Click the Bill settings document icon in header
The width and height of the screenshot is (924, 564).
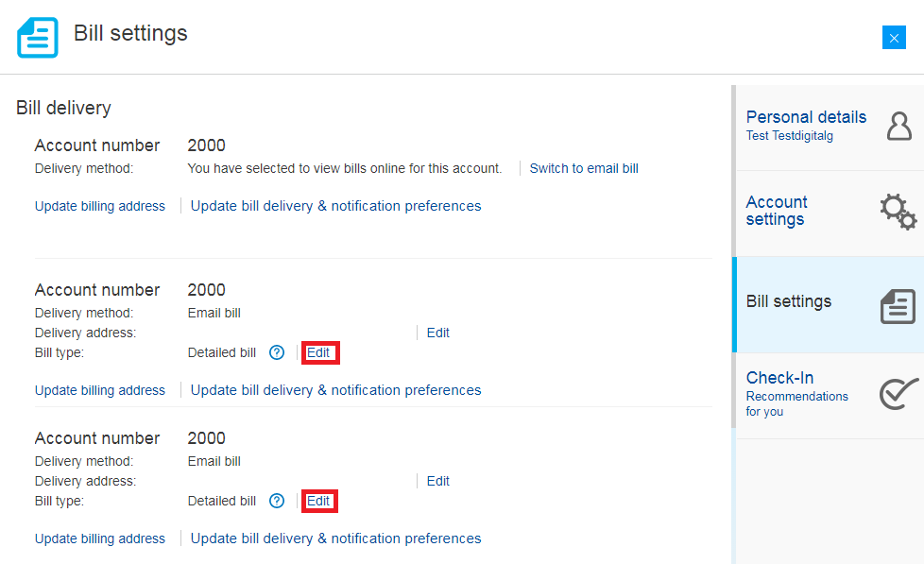coord(38,37)
